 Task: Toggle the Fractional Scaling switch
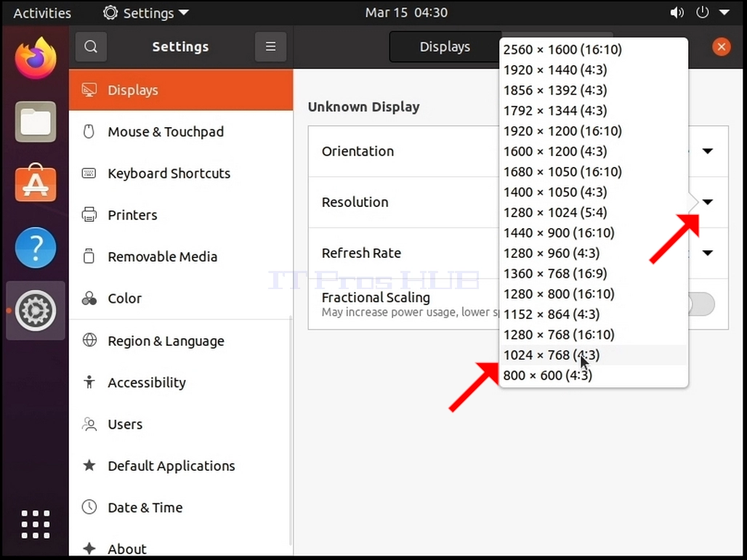[700, 304]
